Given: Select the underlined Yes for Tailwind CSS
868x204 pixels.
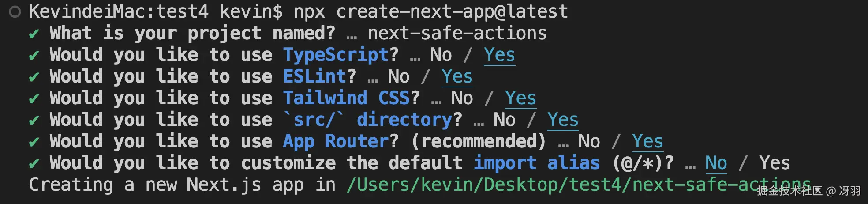Looking at the screenshot, I should [520, 98].
